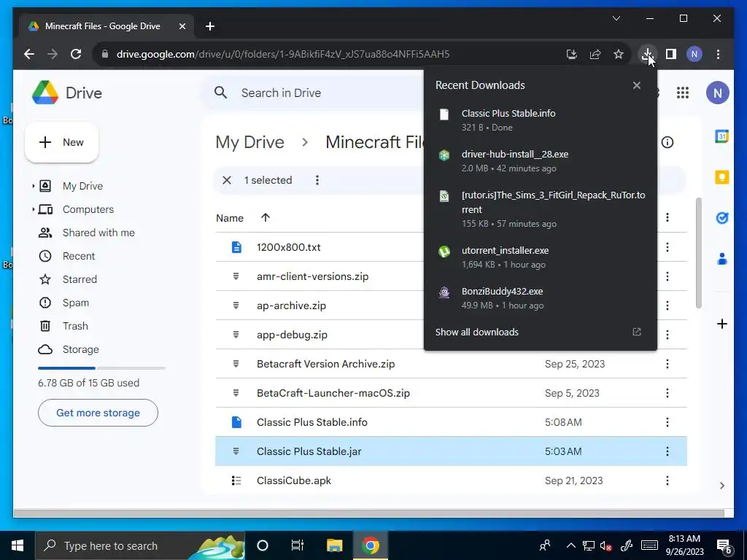Expand the Computers tree arrow

pos(33,209)
